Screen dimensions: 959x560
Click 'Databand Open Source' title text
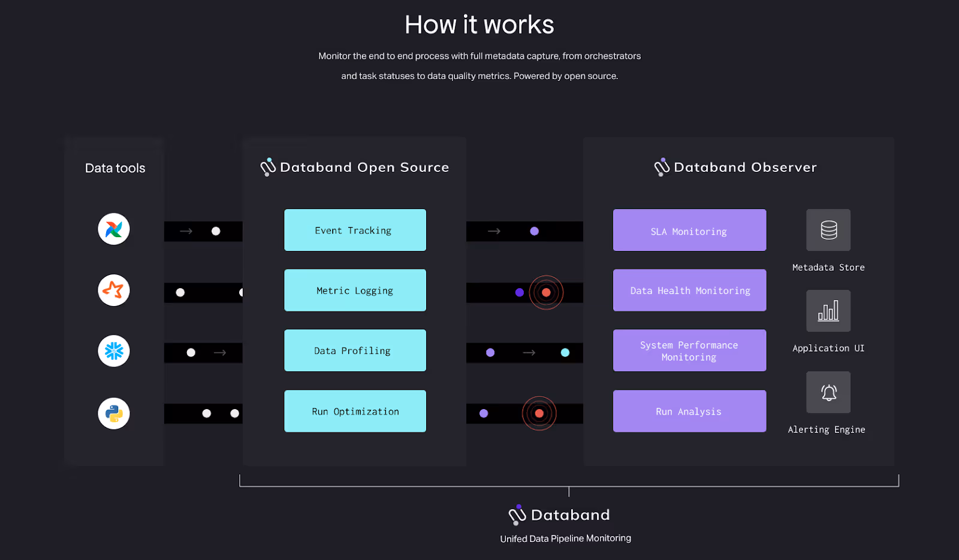point(364,168)
